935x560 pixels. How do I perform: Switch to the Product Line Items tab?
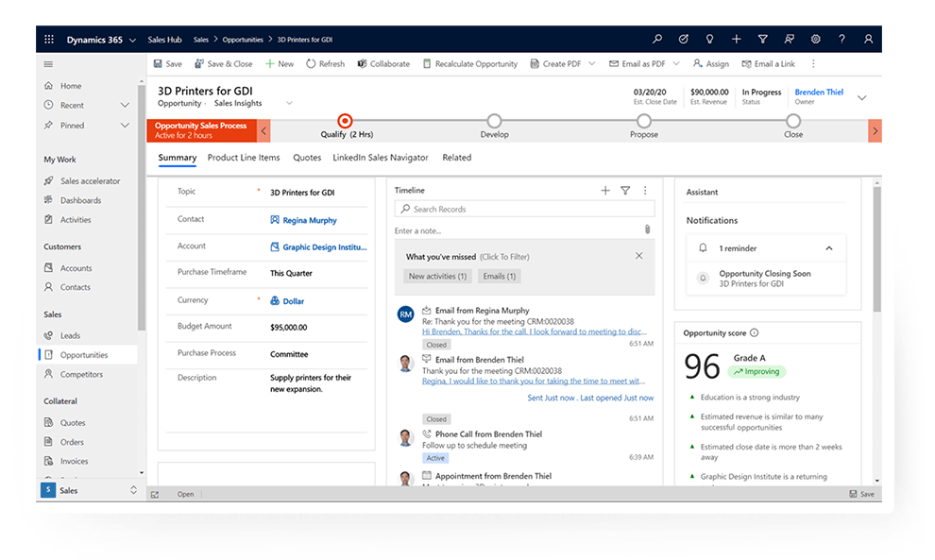pyautogui.click(x=244, y=158)
